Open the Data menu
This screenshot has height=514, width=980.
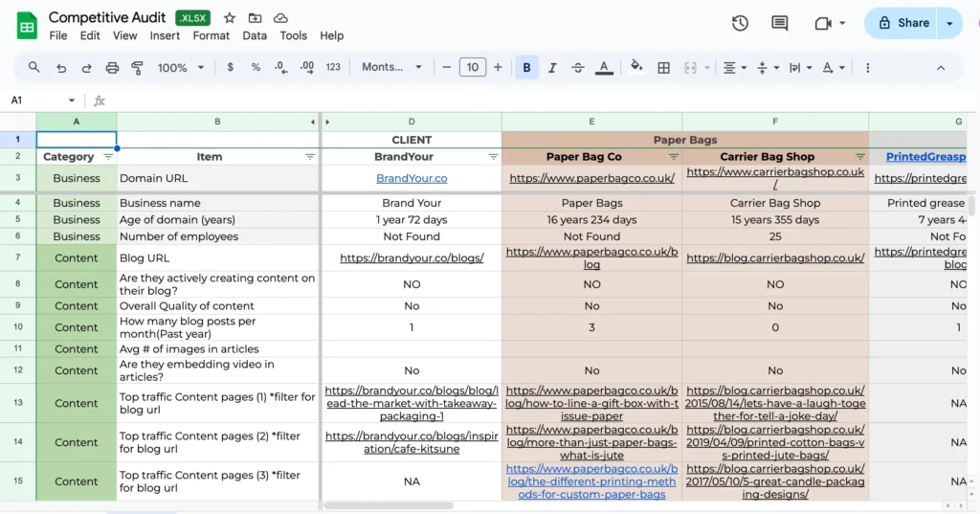click(x=255, y=35)
